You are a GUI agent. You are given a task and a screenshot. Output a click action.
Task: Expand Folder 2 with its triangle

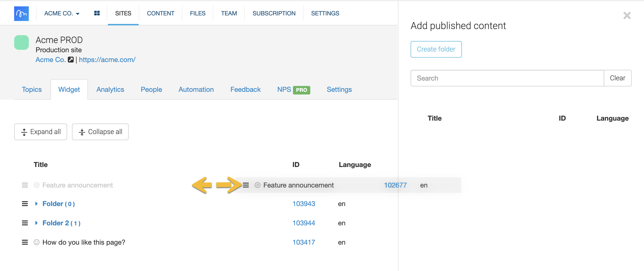37,223
